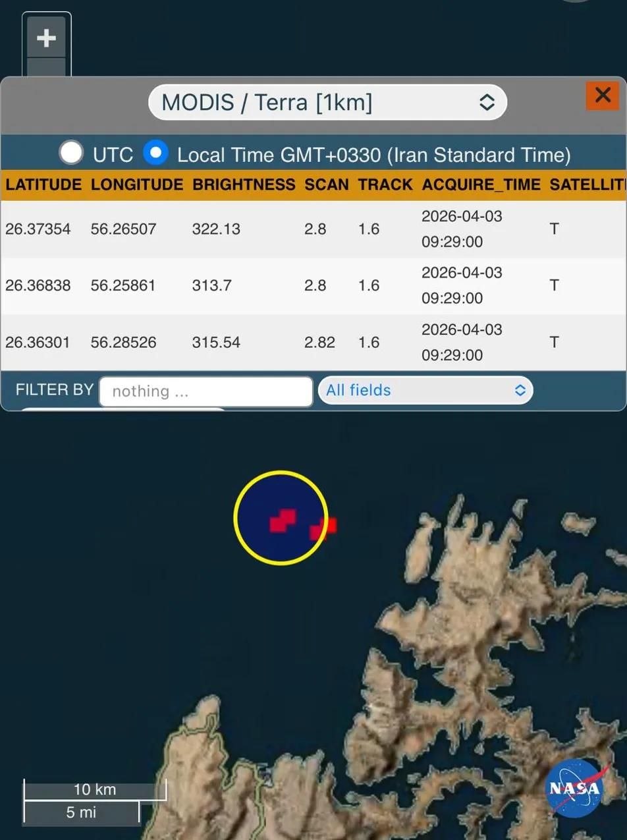Screen dimensions: 627x840
Task: Click the BRIGHTNESS column header
Action: [x=244, y=185]
